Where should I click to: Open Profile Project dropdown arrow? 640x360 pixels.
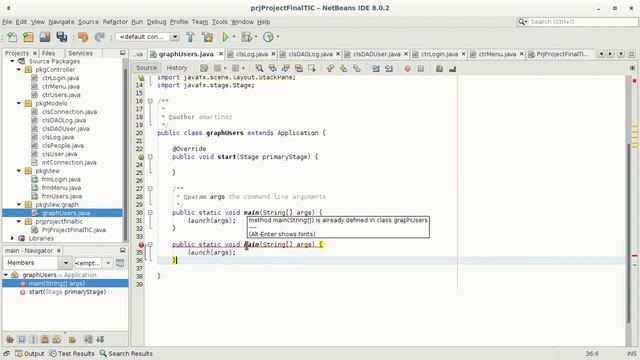point(278,37)
